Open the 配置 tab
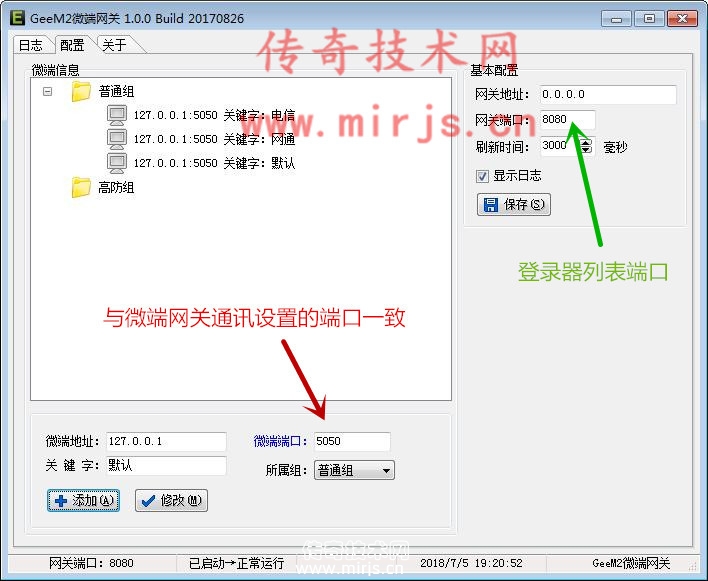This screenshot has width=708, height=581. tap(72, 45)
